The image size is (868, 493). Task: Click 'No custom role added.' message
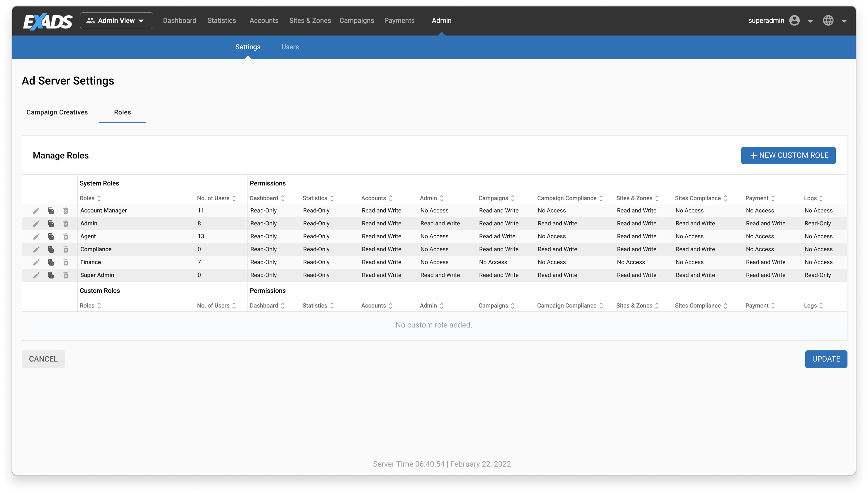(434, 325)
